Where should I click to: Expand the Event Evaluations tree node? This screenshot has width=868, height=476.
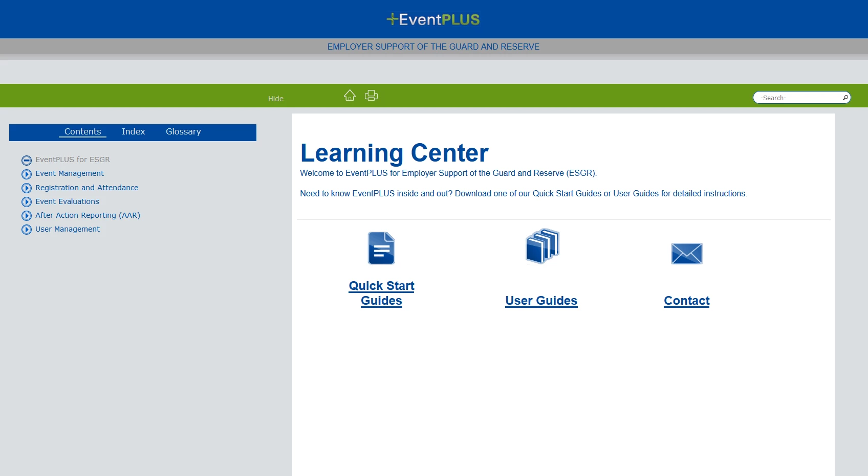(x=27, y=202)
